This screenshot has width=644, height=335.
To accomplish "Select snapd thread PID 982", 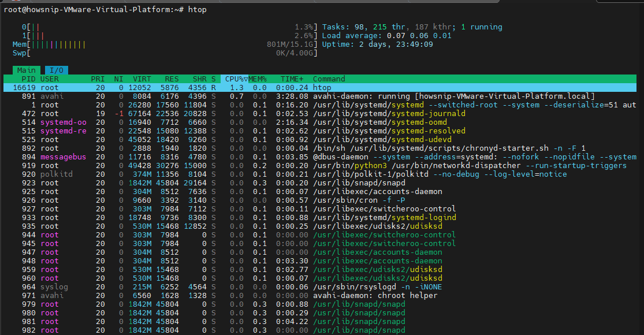I will [x=320, y=330].
